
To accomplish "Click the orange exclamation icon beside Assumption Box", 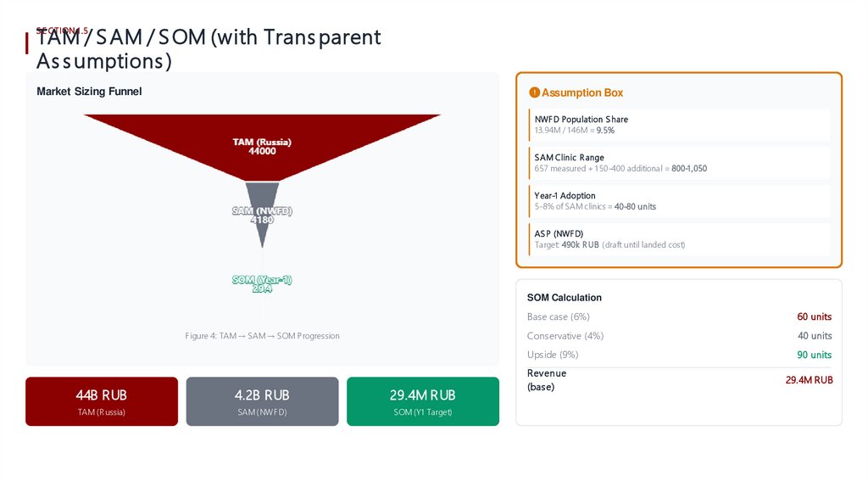I will [x=534, y=92].
